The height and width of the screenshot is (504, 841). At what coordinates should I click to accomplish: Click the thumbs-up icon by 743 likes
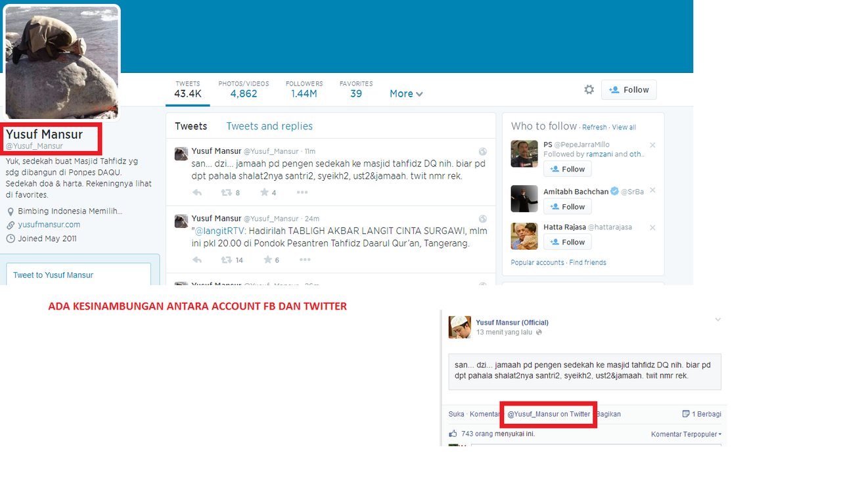click(453, 433)
